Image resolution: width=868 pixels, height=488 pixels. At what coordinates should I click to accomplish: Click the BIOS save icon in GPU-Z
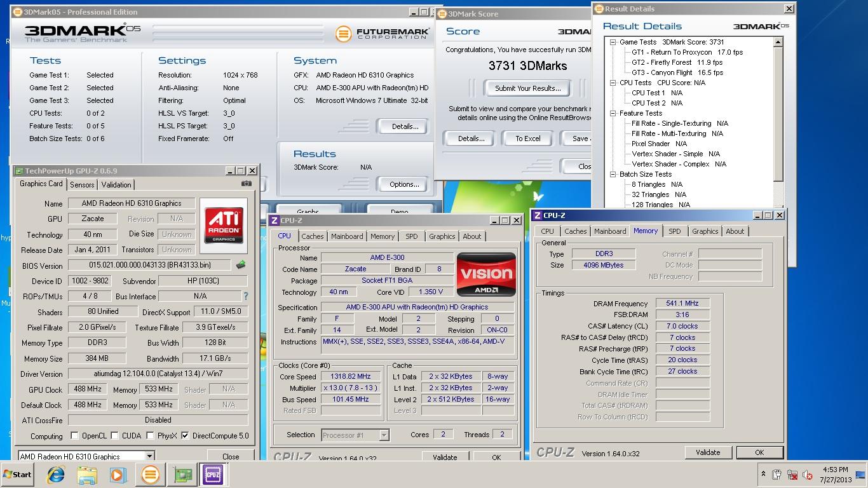click(241, 265)
